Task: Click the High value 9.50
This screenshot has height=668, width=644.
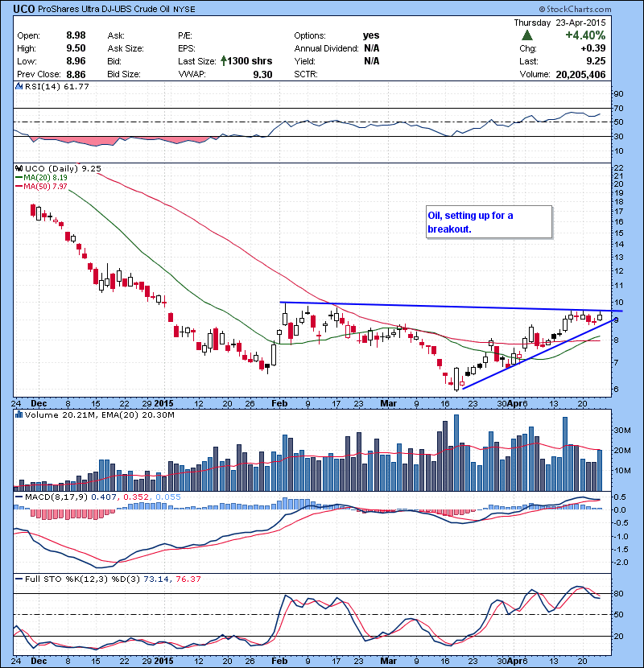Action: point(76,48)
